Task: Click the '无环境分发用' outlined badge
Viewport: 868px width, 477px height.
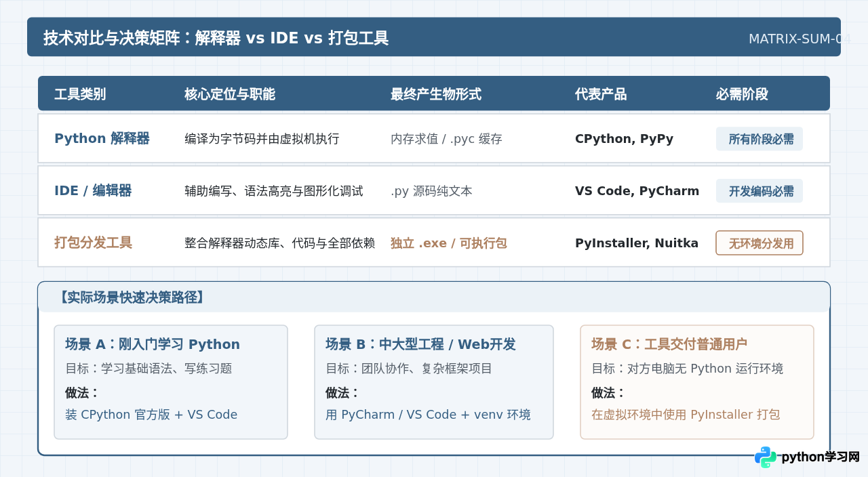Action: (759, 243)
